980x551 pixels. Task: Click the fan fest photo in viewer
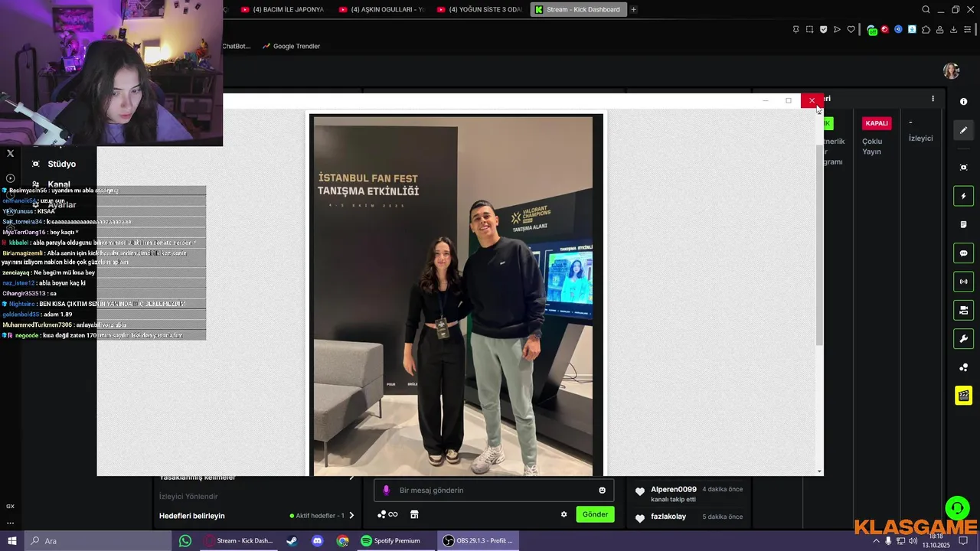point(452,296)
